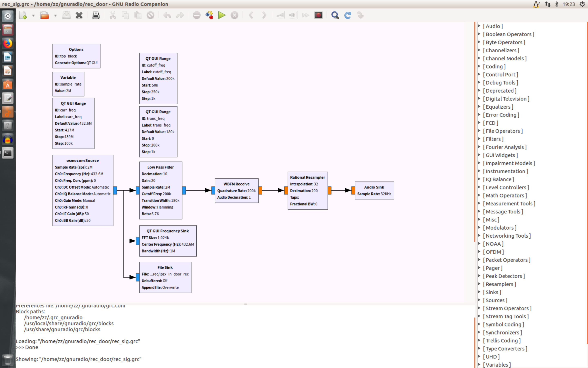Image resolution: width=588 pixels, height=368 pixels.
Task: Select the Type Converters category label
Action: (x=505, y=349)
